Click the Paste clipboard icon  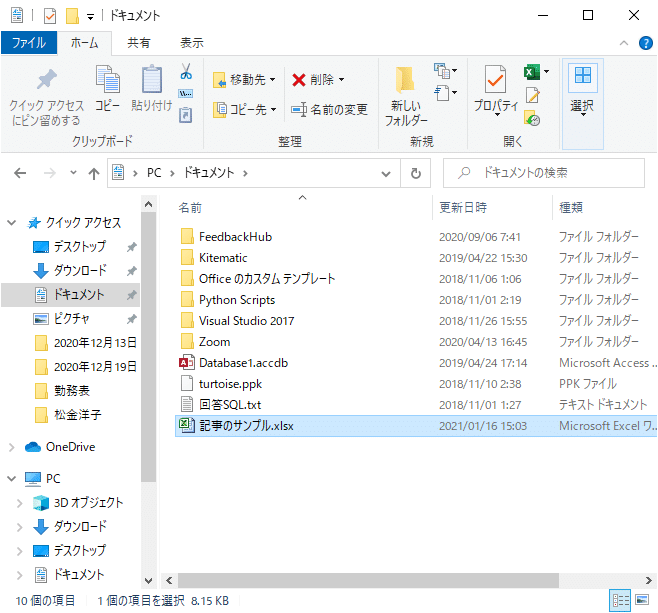click(151, 79)
